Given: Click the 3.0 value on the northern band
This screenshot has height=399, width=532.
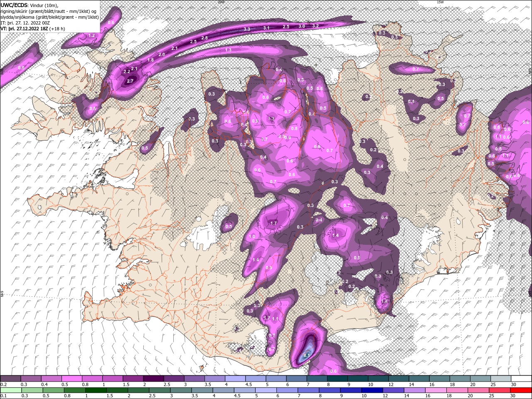Looking at the screenshot, I should coord(302,26).
